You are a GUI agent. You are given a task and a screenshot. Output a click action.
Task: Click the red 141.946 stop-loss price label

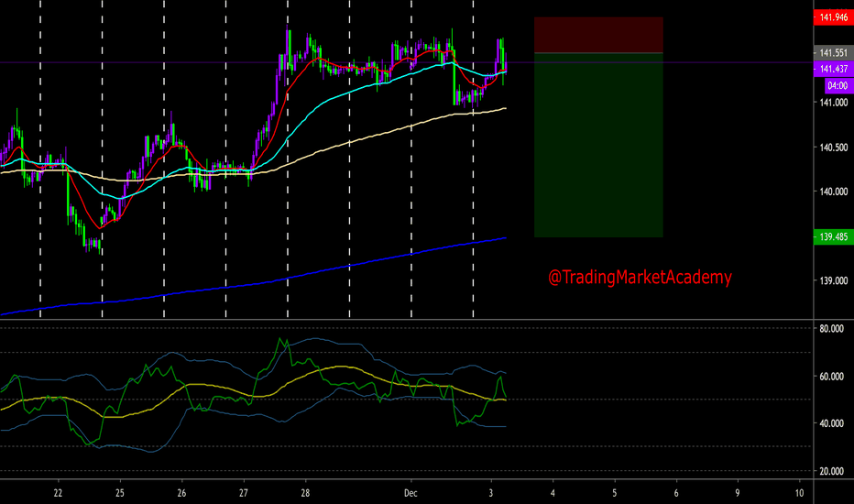pos(833,17)
